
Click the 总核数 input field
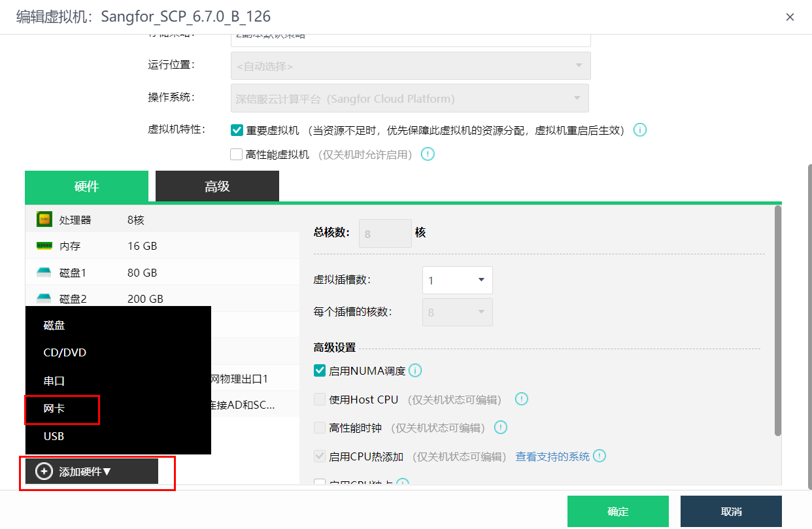point(385,233)
